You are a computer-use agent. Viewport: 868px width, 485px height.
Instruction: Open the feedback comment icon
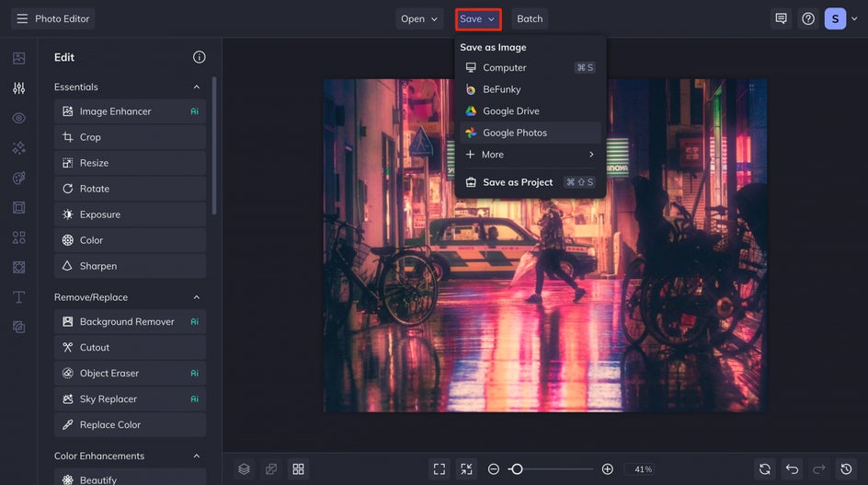coord(781,18)
